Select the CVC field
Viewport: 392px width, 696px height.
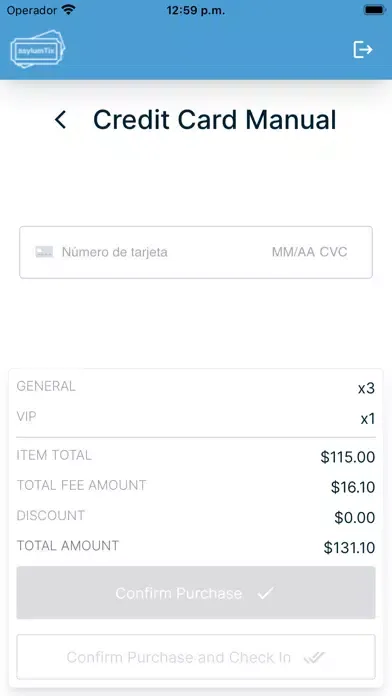tap(333, 252)
